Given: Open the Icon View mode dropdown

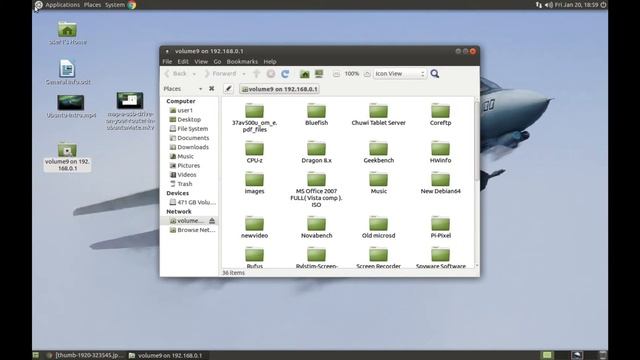Looking at the screenshot, I should point(400,74).
